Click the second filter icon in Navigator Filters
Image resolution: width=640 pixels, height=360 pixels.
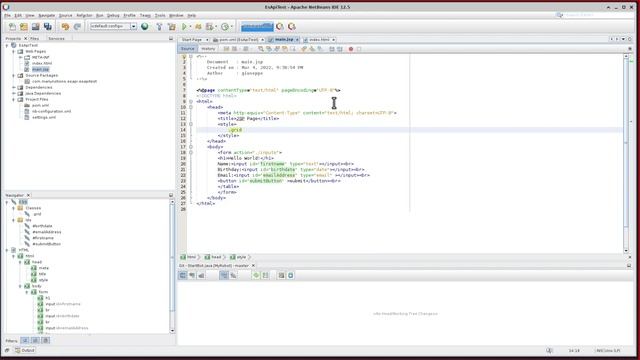coord(35,340)
